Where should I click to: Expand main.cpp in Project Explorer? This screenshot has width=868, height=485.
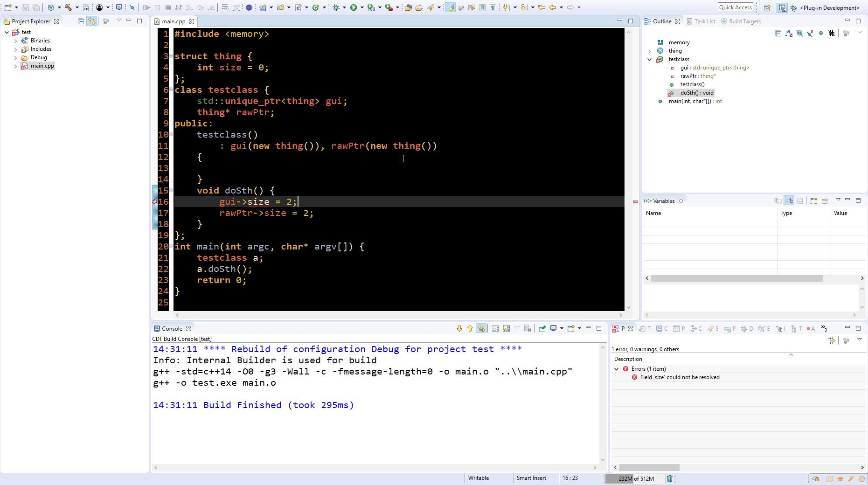(x=15, y=66)
